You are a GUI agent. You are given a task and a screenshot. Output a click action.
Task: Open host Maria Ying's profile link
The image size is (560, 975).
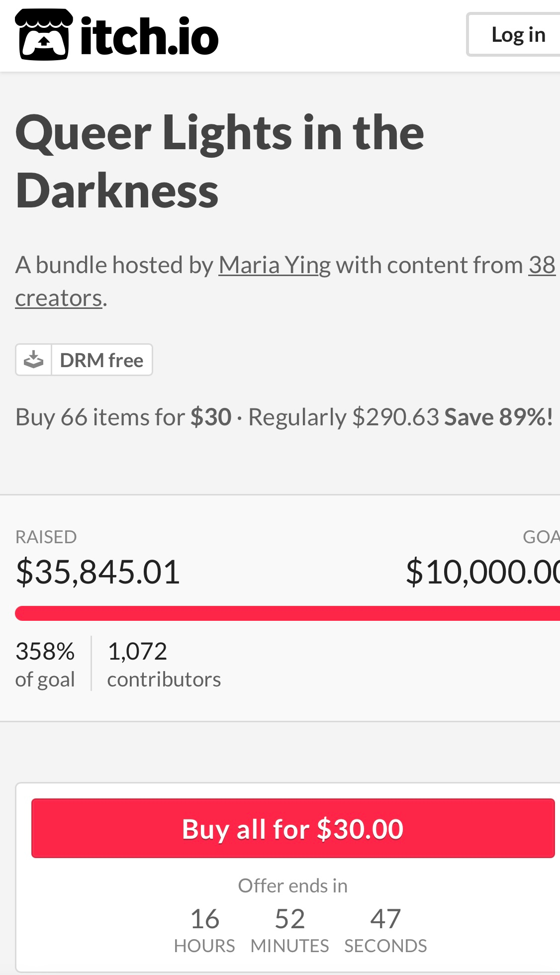275,265
